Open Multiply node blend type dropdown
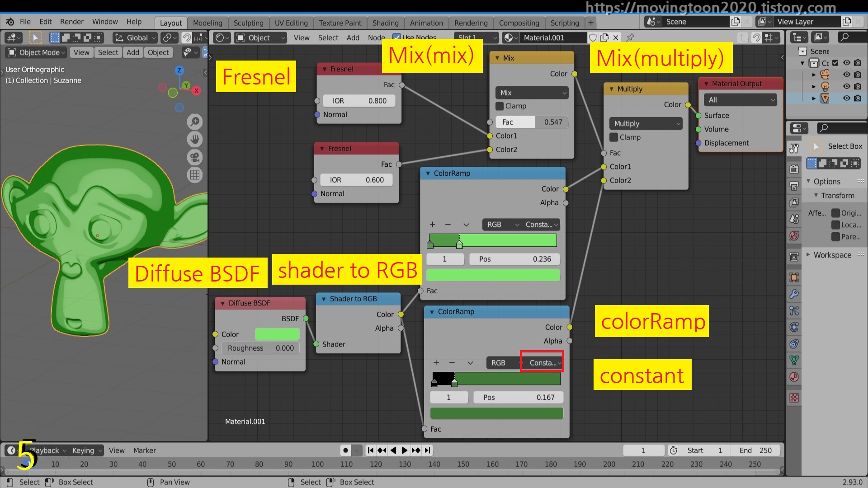Viewport: 868px width, 488px height. [646, 124]
